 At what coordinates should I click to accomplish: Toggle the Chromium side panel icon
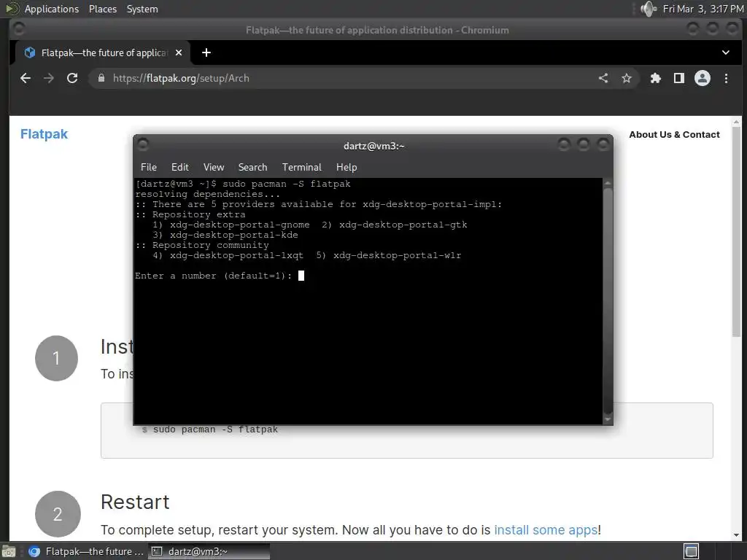click(679, 78)
